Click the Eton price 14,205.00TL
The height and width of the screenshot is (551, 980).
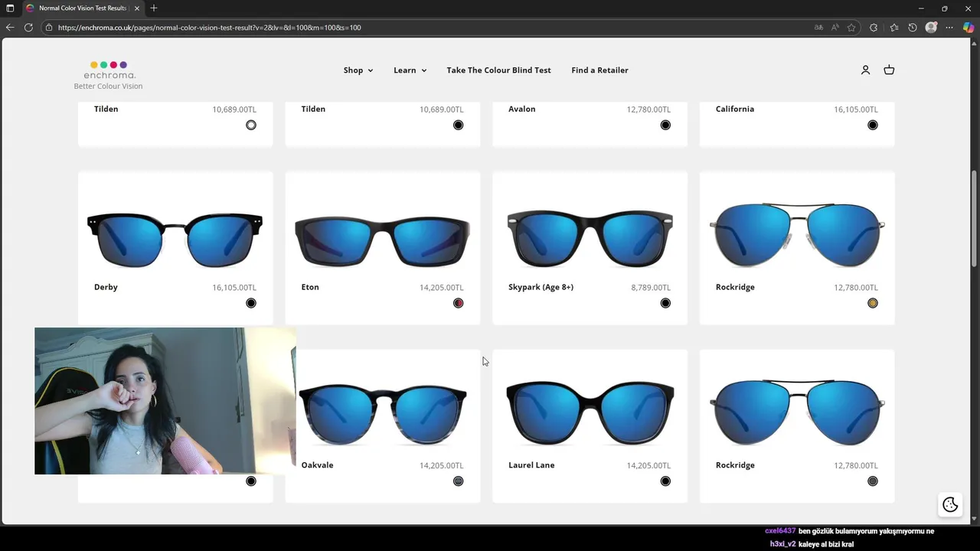click(442, 288)
